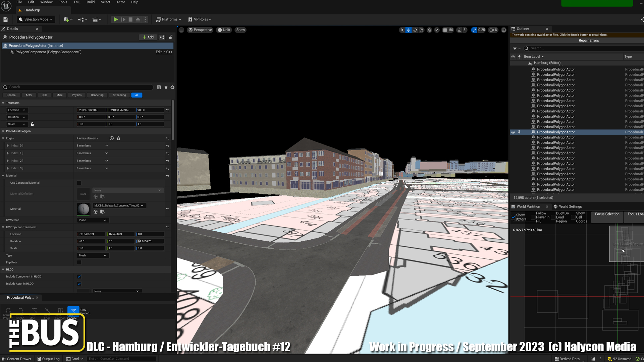Toggle rotation angle snapping icon

pos(459,30)
